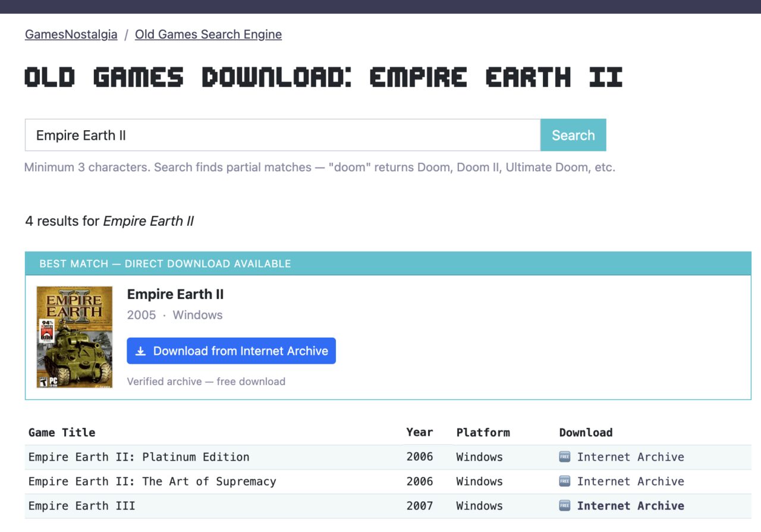This screenshot has width=761, height=532.
Task: Click the FREE badge icon for Platinum Edition
Action: click(x=564, y=457)
